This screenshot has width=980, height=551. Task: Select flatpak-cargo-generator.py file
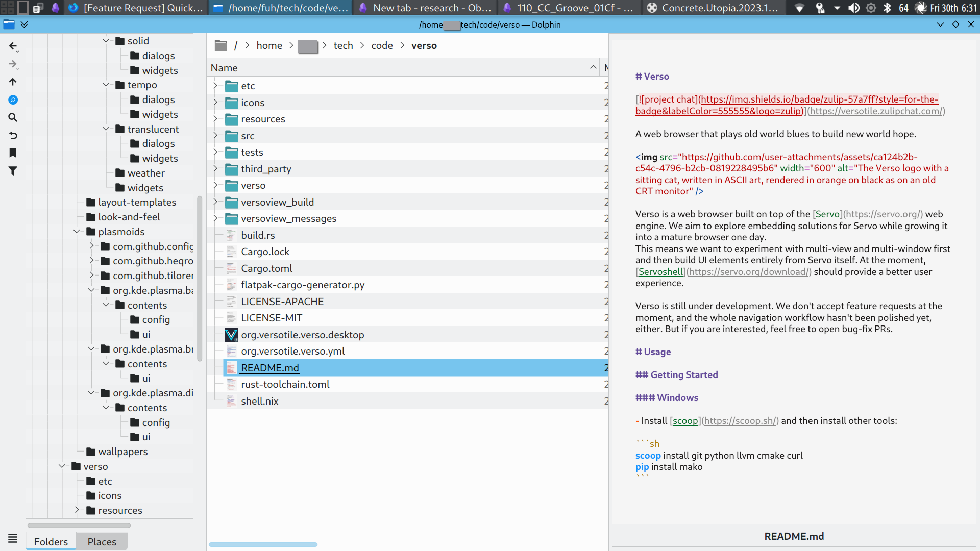click(302, 285)
